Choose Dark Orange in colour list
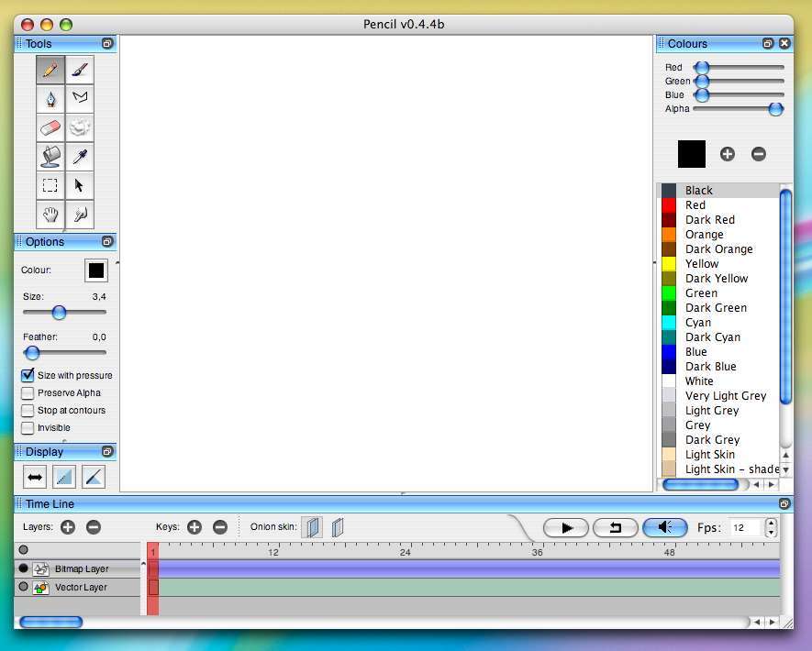 (x=720, y=248)
